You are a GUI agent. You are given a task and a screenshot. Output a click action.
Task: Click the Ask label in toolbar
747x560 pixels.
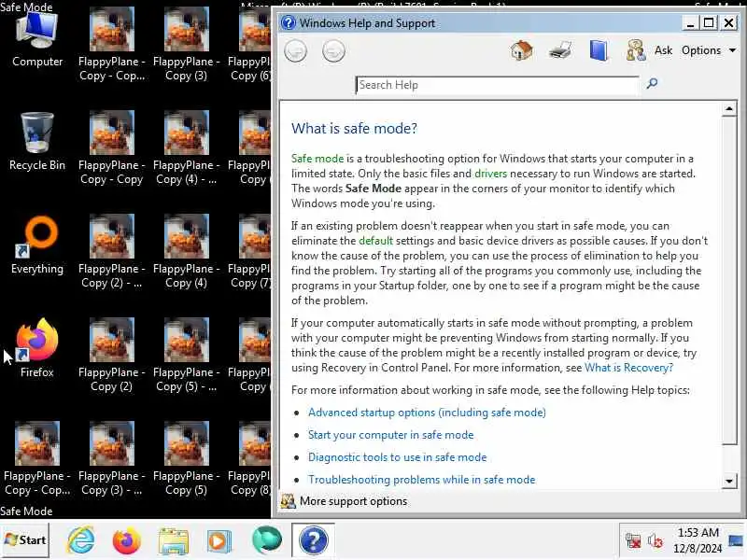[663, 50]
